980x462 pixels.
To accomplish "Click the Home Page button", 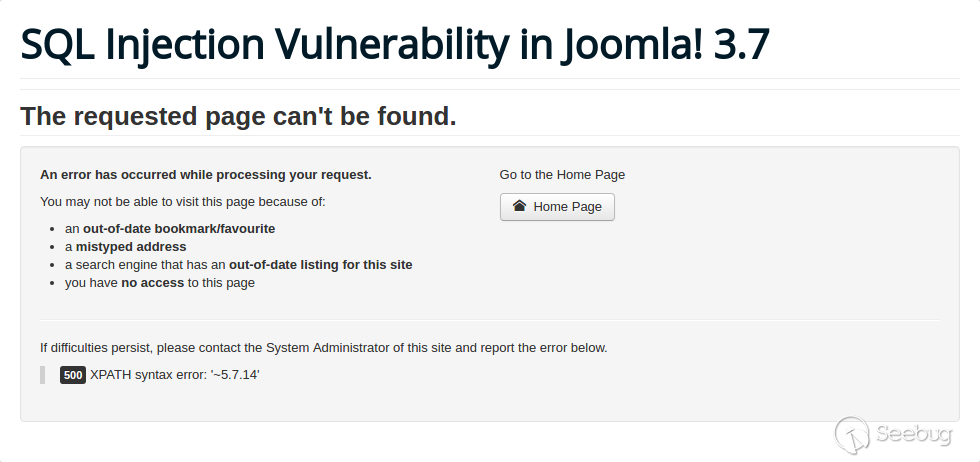I will coord(557,207).
